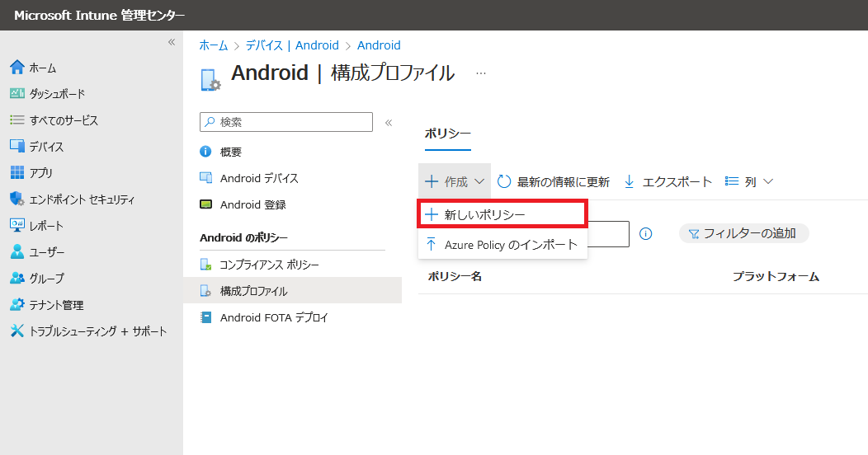Click the ホーム breadcrumb link

(214, 45)
